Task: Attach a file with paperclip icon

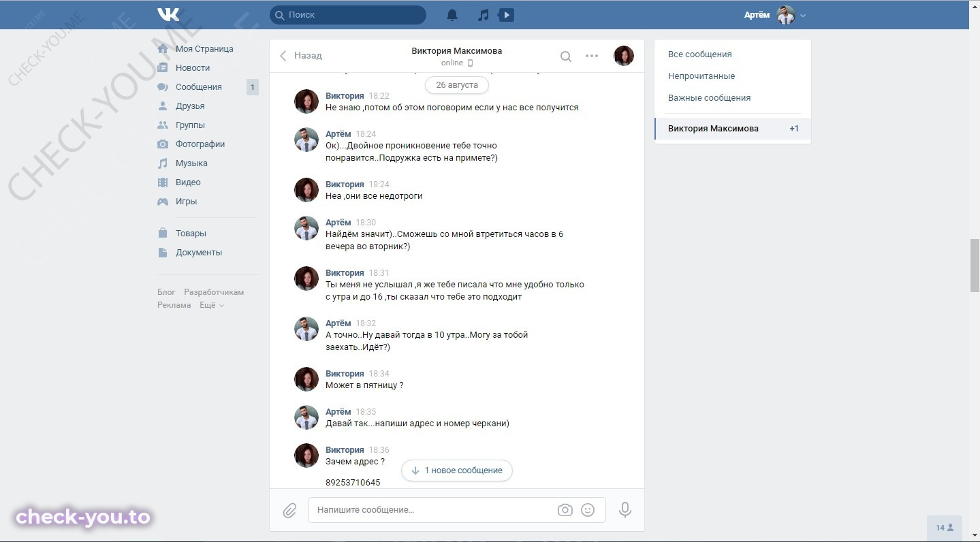Action: [289, 510]
